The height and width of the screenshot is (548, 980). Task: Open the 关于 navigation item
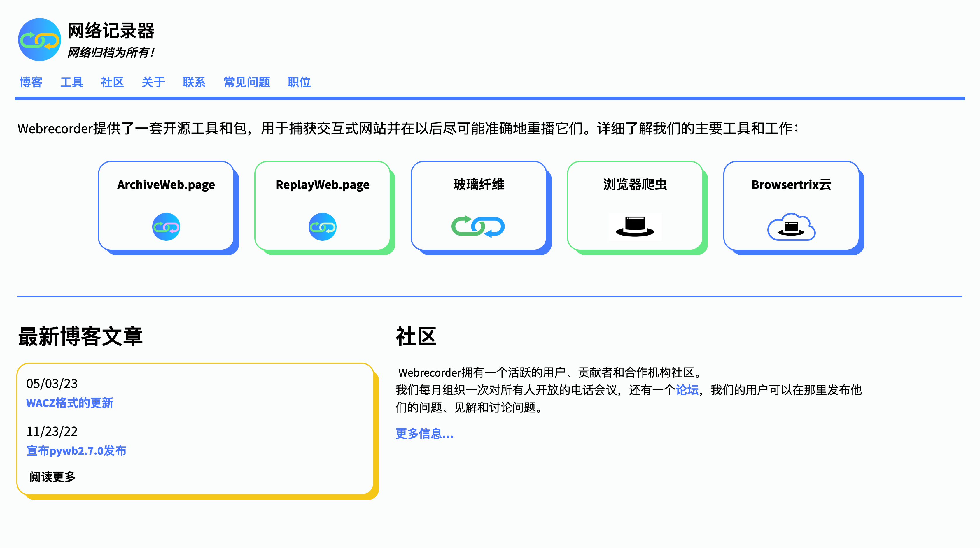(153, 82)
